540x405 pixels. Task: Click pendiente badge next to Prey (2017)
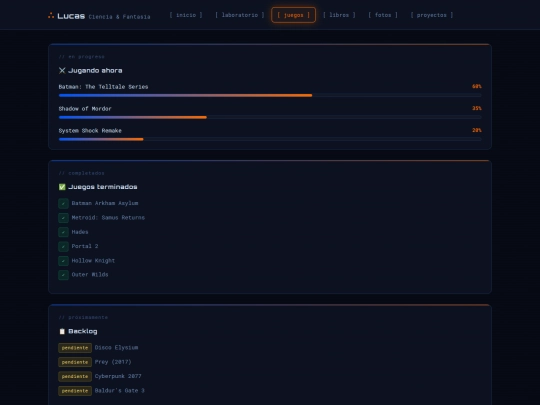(75, 362)
